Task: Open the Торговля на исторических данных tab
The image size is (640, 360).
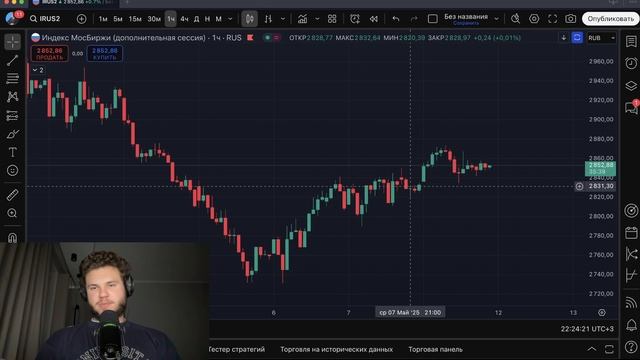Action: coord(336,349)
